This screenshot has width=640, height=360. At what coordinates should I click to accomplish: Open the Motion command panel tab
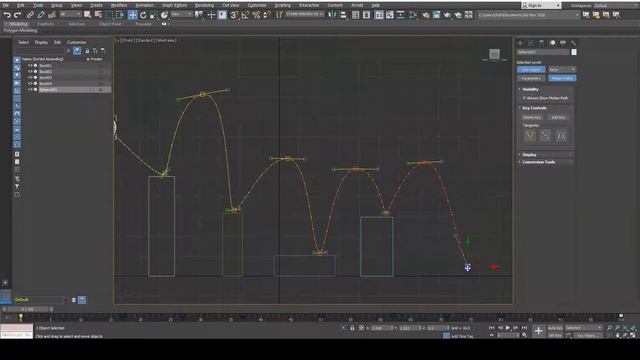click(x=553, y=43)
